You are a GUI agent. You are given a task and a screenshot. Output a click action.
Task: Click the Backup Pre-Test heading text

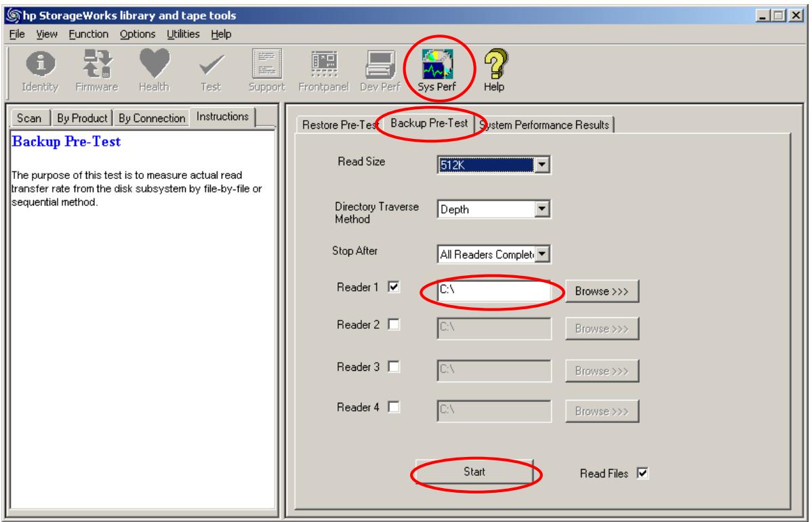pos(66,142)
